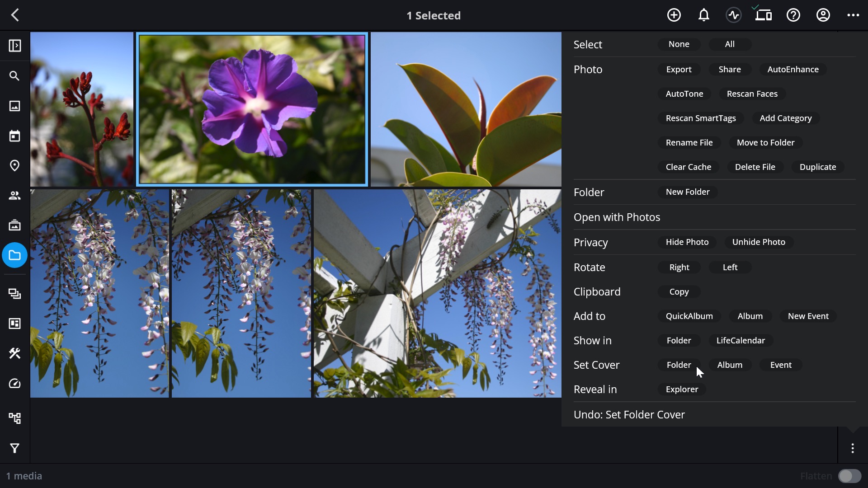Open the activity monitor icon

click(x=733, y=15)
